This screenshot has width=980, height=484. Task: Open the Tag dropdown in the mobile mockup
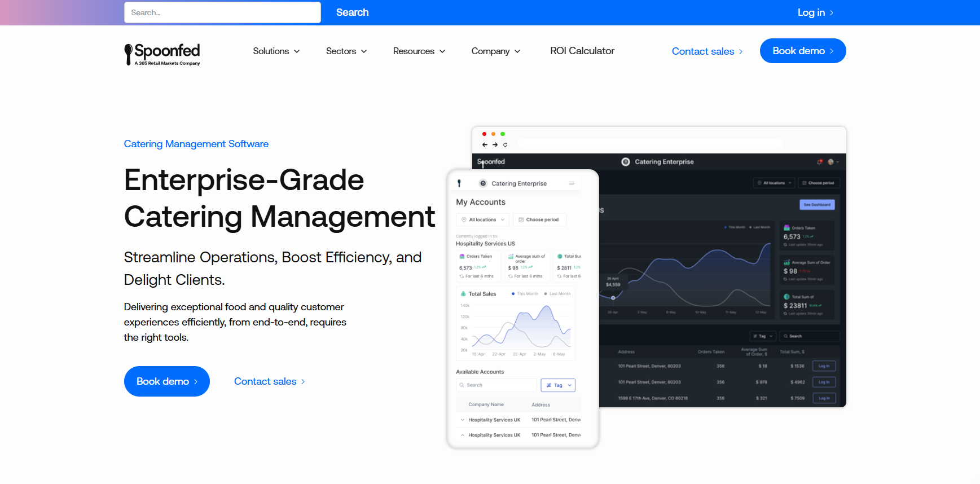pos(558,385)
